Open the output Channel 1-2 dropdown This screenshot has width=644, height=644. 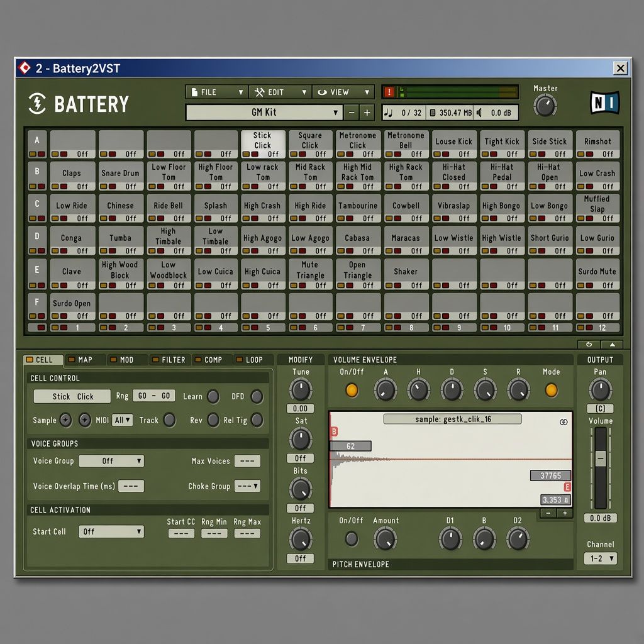point(600,558)
